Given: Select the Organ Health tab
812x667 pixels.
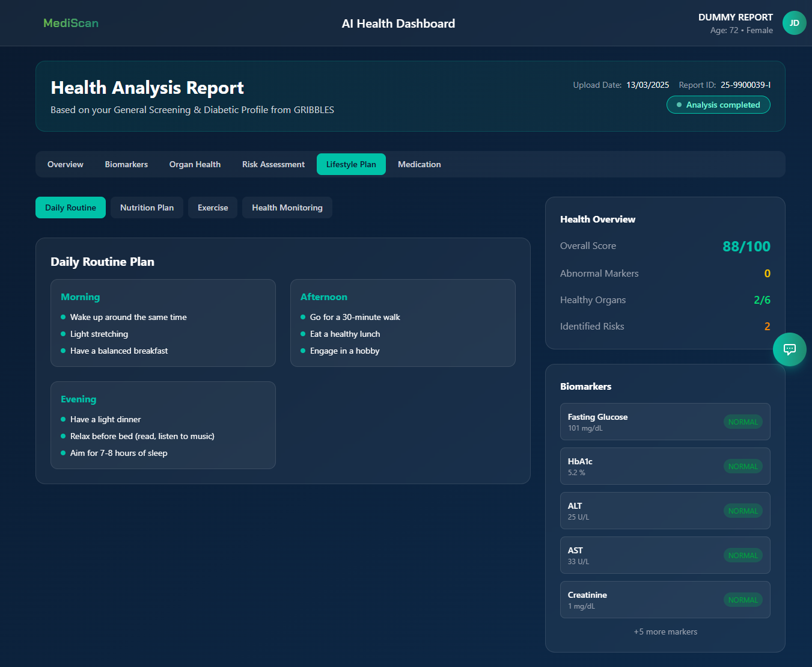Looking at the screenshot, I should click(195, 164).
